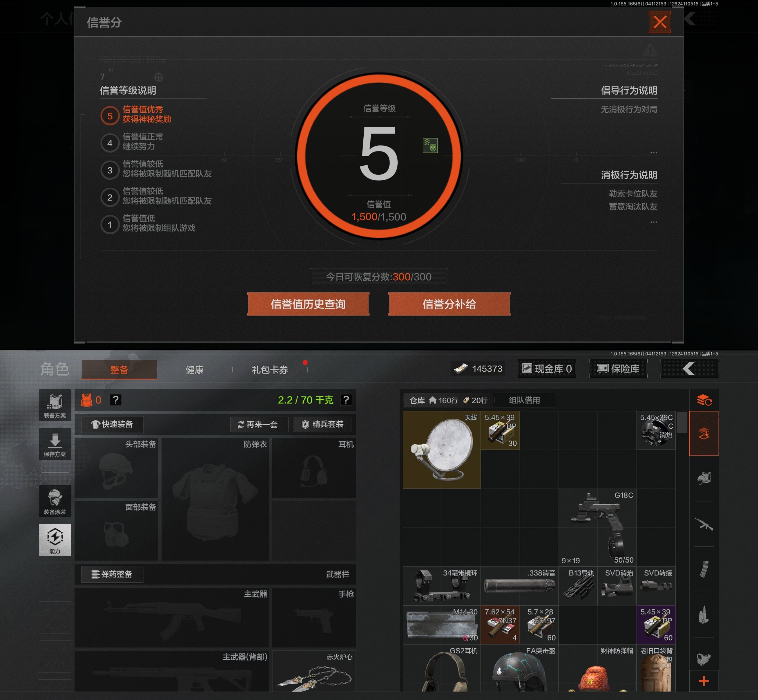
Task: Click the 保存方案 save loadout icon
Action: tap(55, 444)
